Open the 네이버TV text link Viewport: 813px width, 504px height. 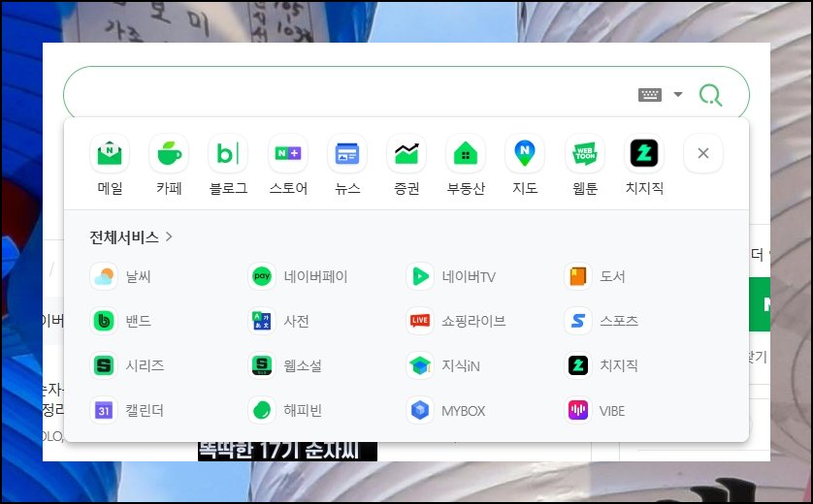(x=469, y=276)
